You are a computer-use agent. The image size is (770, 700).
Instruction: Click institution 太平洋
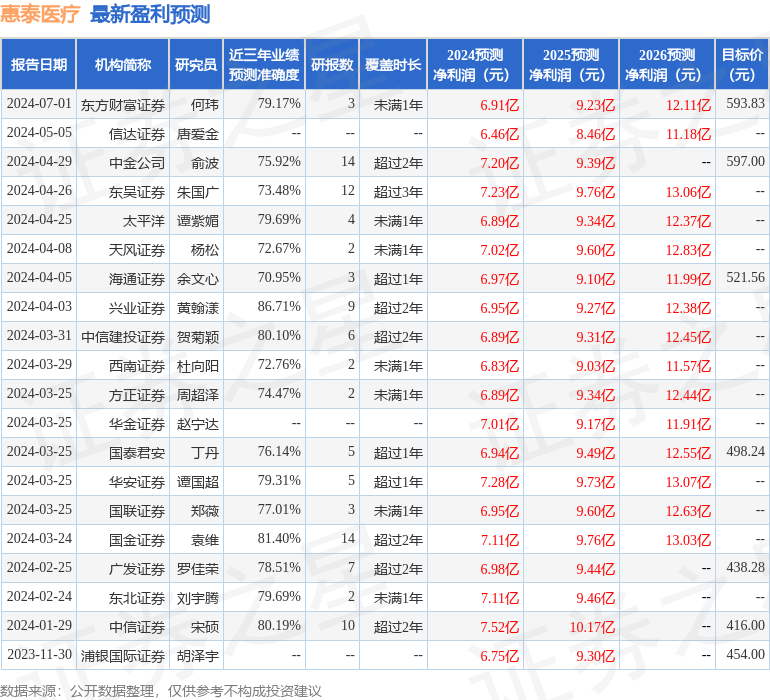click(x=144, y=221)
